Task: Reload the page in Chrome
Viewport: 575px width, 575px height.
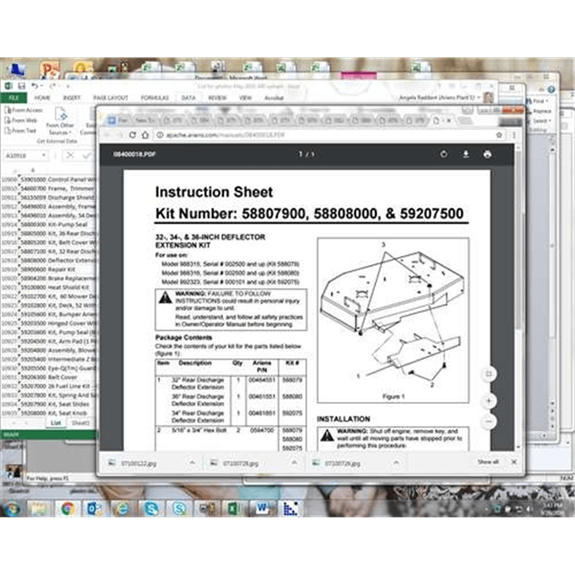Action: tap(132, 135)
